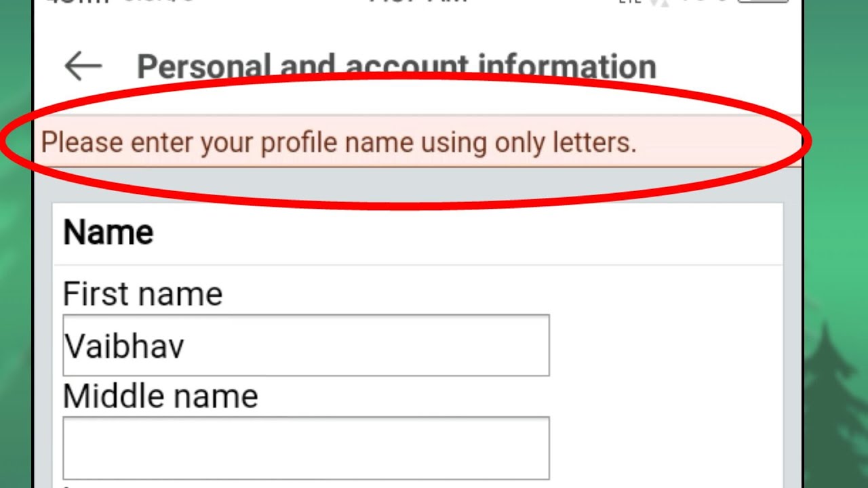868x488 pixels.
Task: Tap the back arrow icon
Action: [x=83, y=66]
